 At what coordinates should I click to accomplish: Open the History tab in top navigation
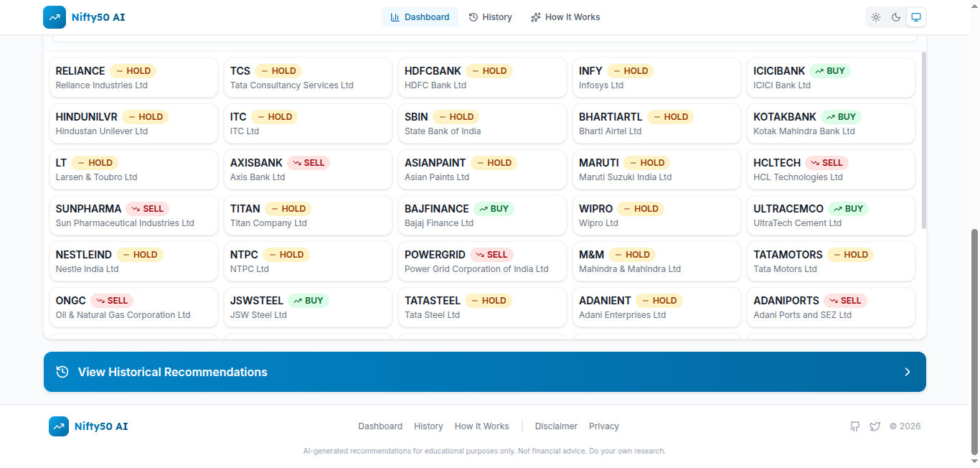490,17
